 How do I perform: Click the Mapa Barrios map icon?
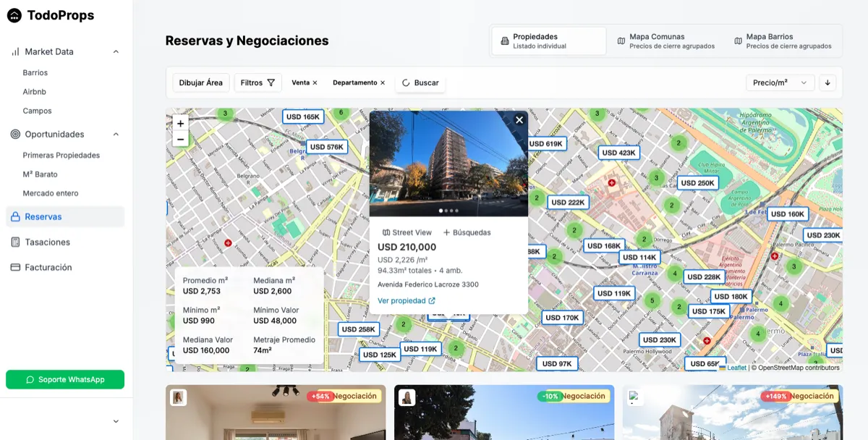click(x=739, y=41)
